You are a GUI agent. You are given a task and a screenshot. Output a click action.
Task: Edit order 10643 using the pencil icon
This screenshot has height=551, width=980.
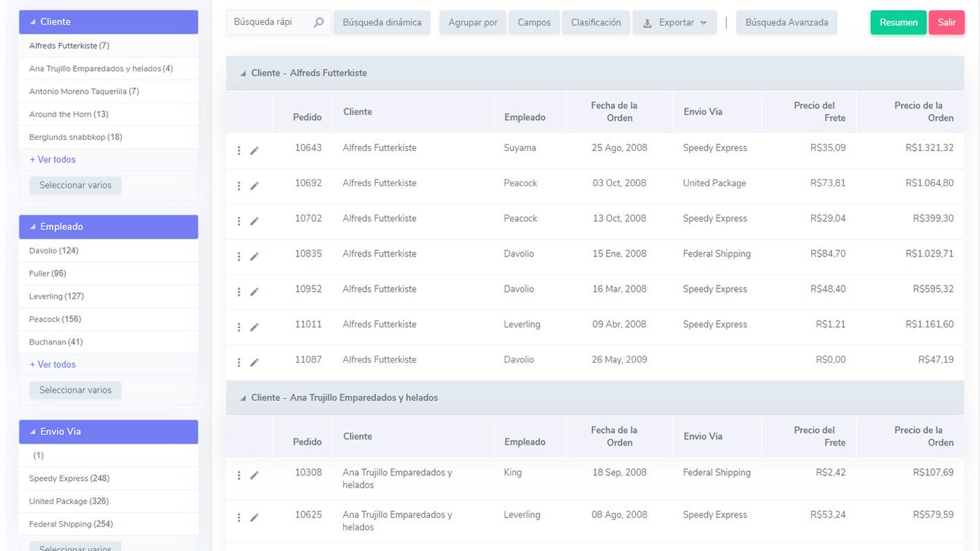[254, 149]
